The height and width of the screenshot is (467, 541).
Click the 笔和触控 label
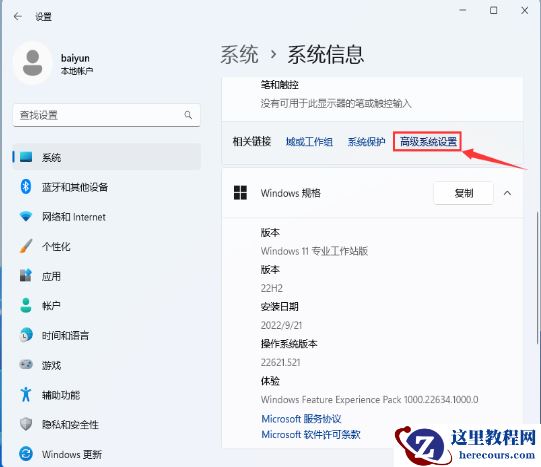279,85
